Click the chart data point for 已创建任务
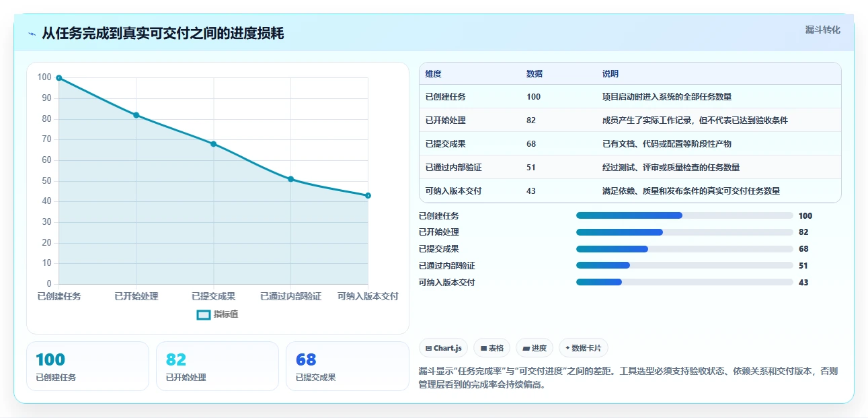 (59, 78)
